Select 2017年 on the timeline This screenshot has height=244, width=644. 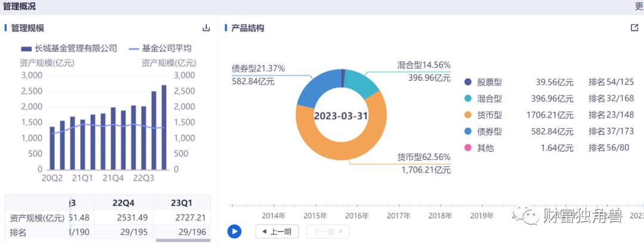point(398,215)
